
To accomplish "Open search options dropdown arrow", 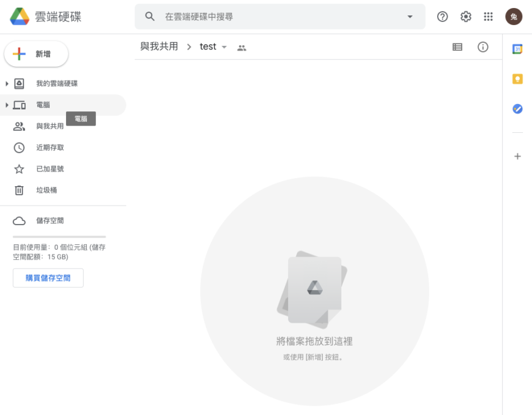I will click(410, 17).
